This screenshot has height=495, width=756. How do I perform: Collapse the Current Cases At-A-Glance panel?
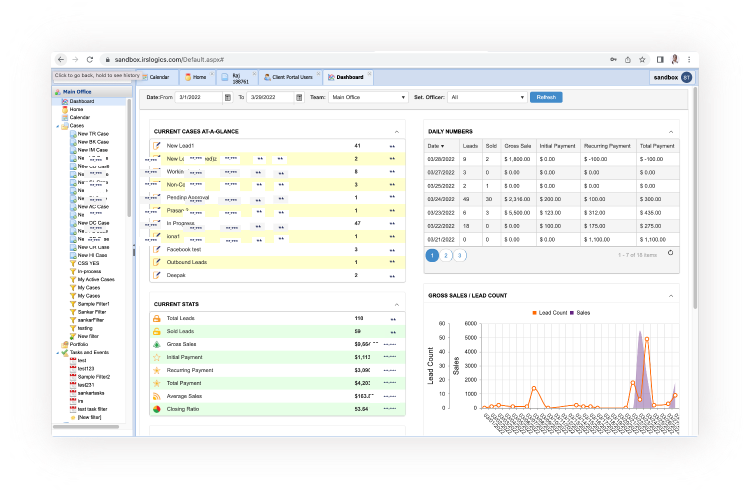click(397, 132)
